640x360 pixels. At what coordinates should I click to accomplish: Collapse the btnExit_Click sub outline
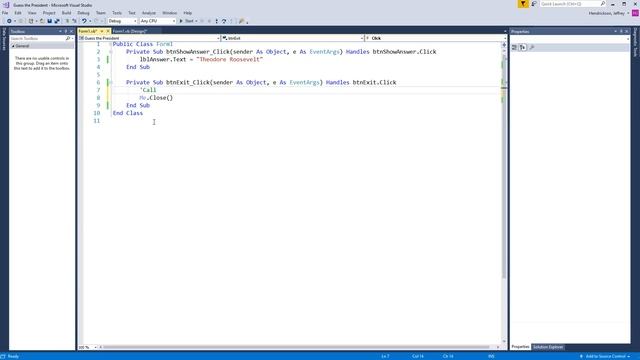111,82
